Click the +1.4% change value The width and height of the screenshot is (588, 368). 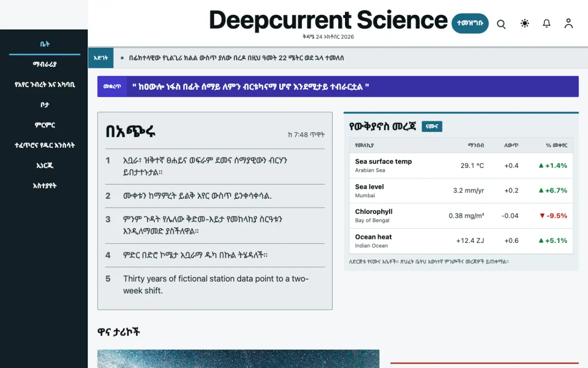pyautogui.click(x=553, y=166)
